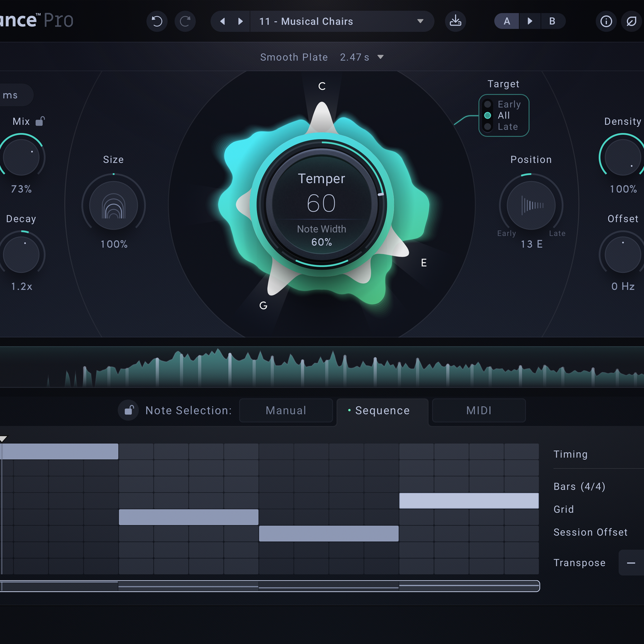Switch to the Manual note selection tab
The width and height of the screenshot is (644, 644).
[286, 410]
